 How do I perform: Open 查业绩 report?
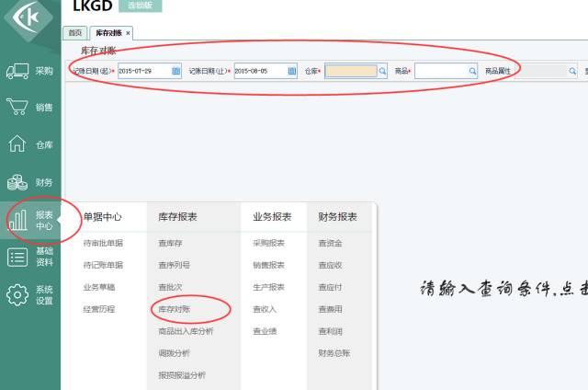[x=265, y=331]
